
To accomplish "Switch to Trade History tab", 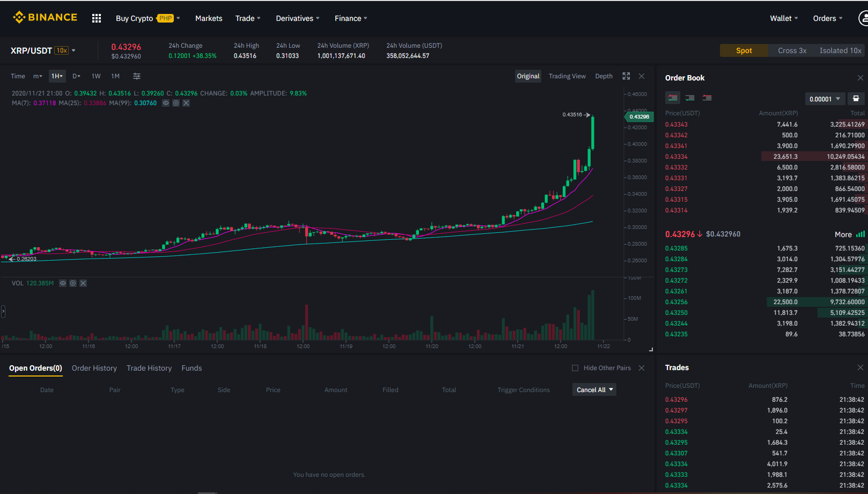I will pos(149,368).
